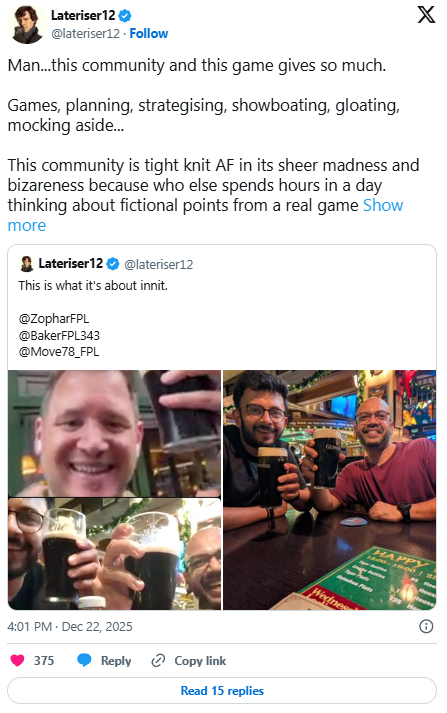The height and width of the screenshot is (713, 447).
Task: Click the 375 likes count
Action: pyautogui.click(x=44, y=661)
